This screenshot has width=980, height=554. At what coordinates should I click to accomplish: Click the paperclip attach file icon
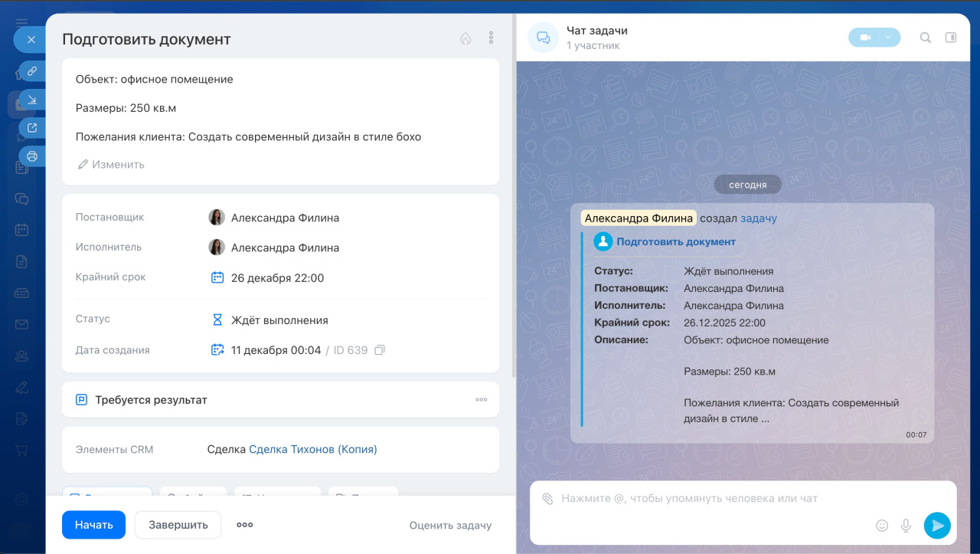tap(547, 499)
